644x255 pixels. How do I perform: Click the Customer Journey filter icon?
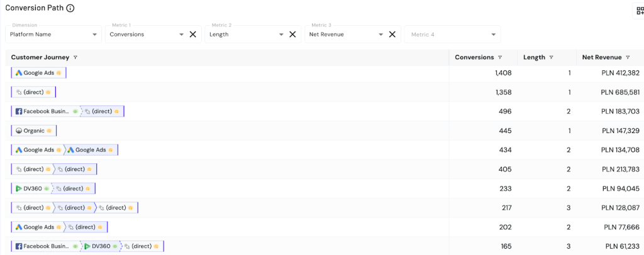(x=75, y=57)
